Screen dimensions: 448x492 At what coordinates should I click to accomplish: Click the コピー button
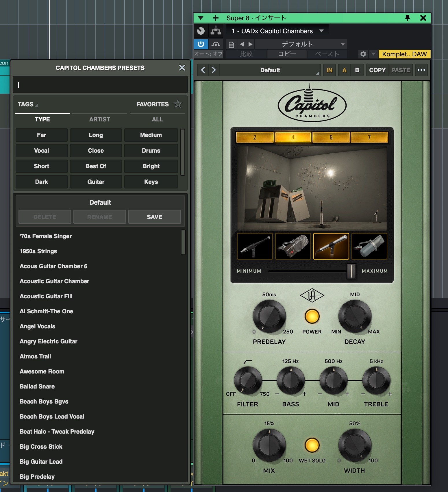coord(287,54)
